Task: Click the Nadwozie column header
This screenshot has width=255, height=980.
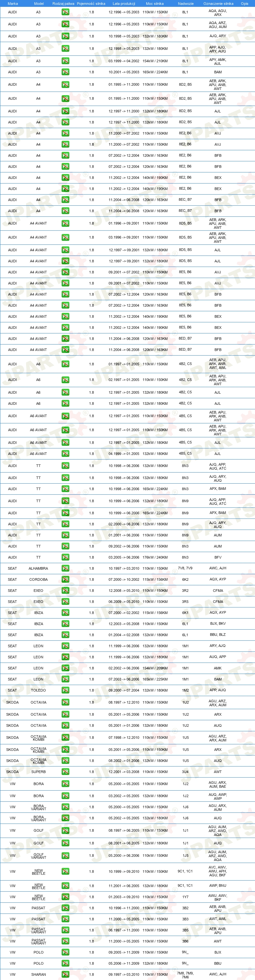Action: [186, 4]
